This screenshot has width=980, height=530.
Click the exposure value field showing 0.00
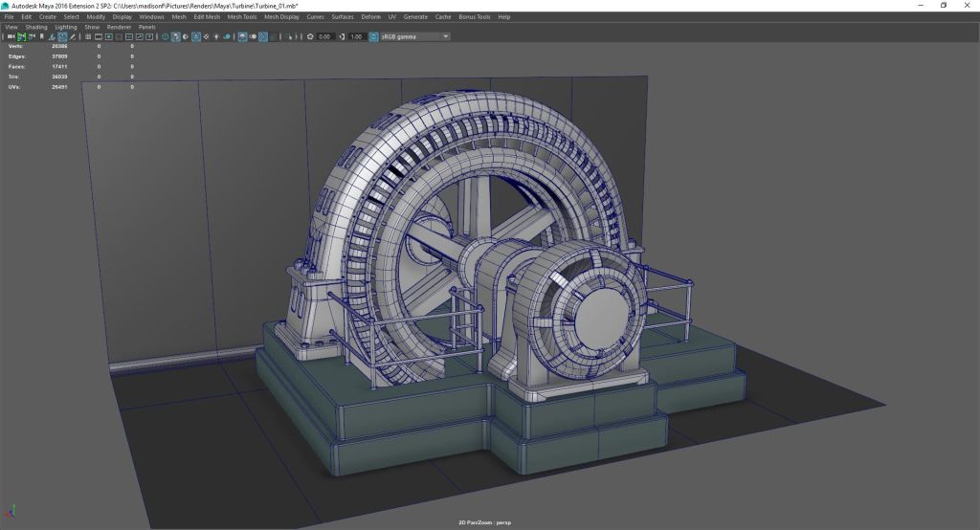pyautogui.click(x=324, y=36)
